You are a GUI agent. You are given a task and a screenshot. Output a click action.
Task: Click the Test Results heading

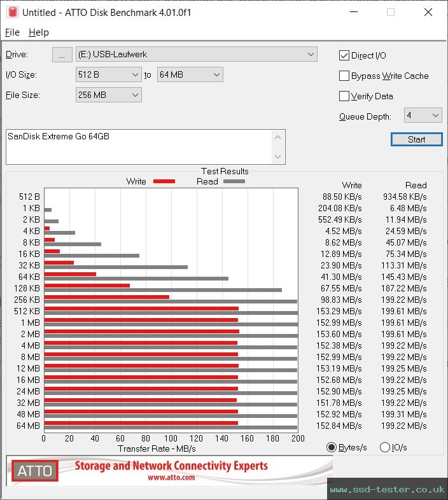tap(225, 171)
